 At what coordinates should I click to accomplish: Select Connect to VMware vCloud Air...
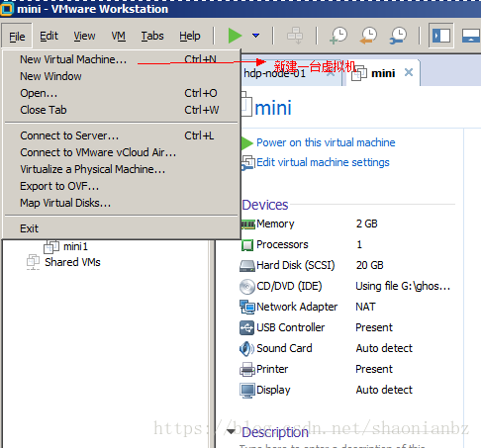(x=122, y=152)
